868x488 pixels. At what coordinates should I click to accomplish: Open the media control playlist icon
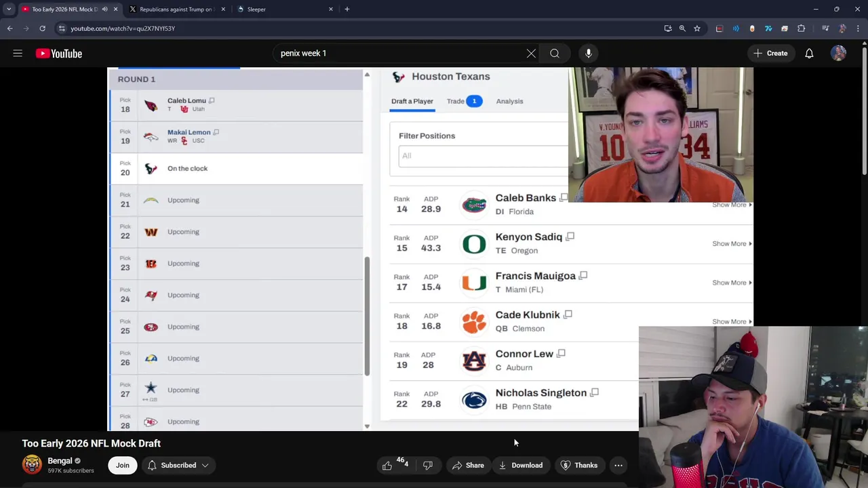[x=825, y=28]
